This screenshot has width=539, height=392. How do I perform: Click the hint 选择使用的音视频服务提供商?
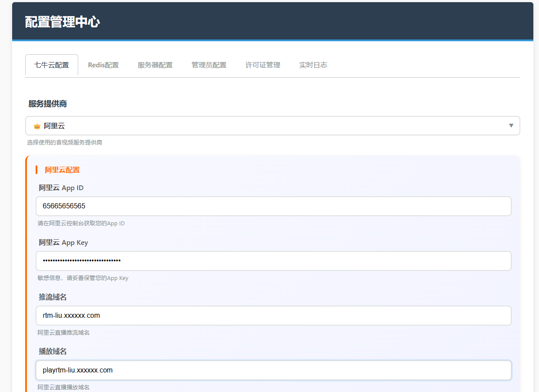(x=65, y=142)
